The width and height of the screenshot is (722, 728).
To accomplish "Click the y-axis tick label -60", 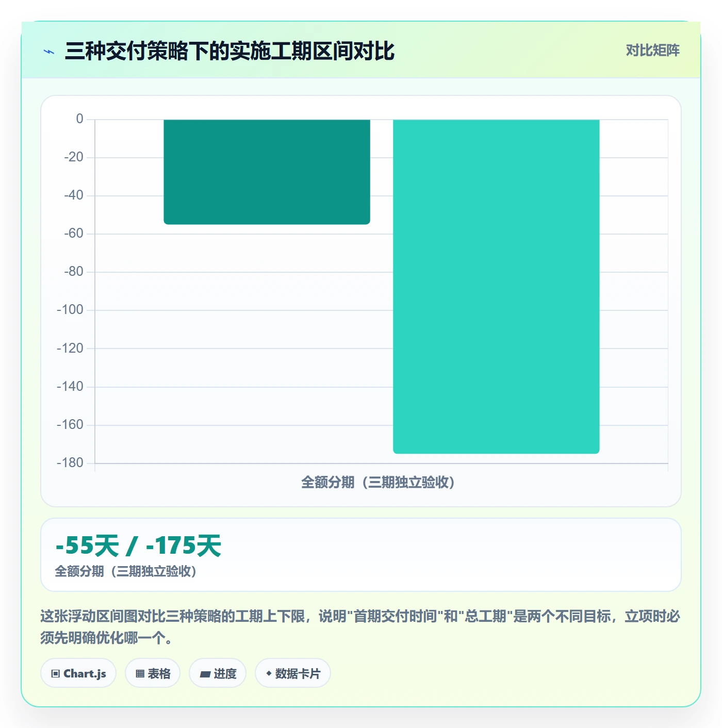I will [x=73, y=233].
